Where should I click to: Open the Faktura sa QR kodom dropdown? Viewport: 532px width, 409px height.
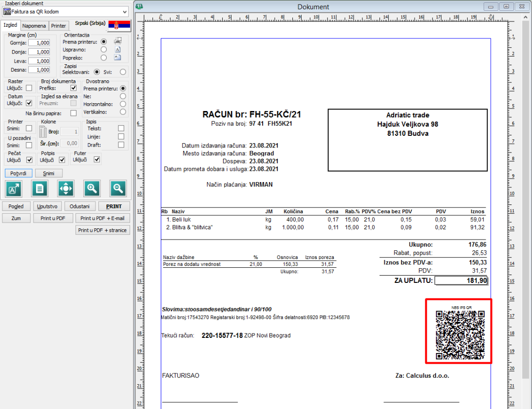pos(65,12)
